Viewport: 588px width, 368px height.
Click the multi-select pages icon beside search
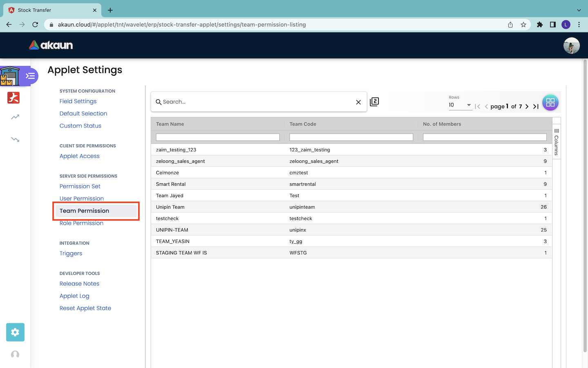374,102
